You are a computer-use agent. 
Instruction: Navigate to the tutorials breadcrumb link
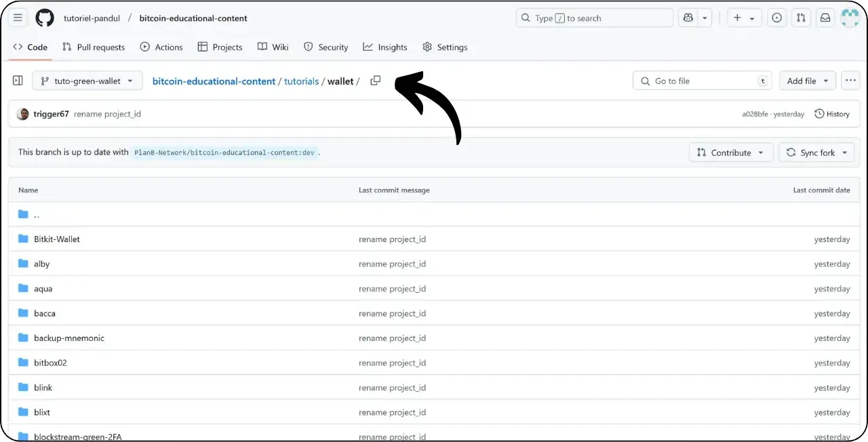(301, 81)
